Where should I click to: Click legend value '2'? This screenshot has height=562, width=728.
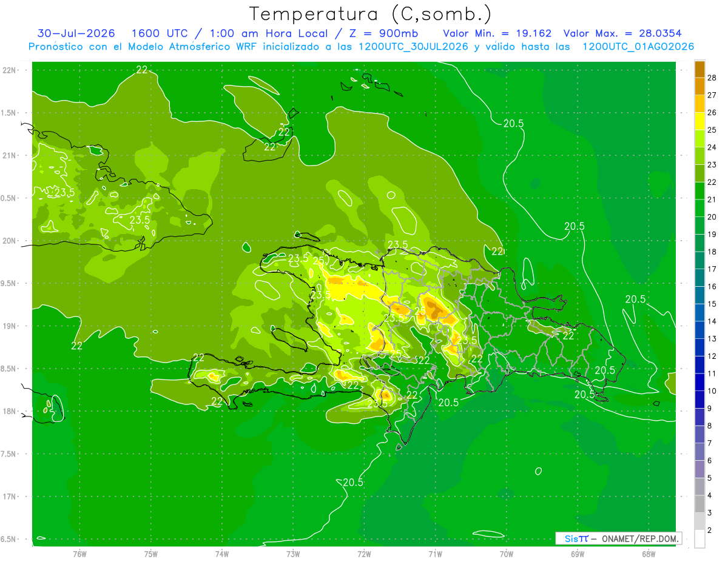coord(710,530)
